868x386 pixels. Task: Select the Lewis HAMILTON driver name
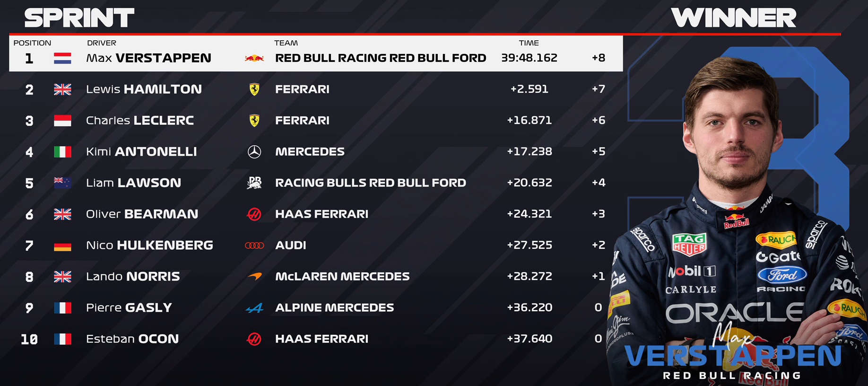pyautogui.click(x=144, y=89)
